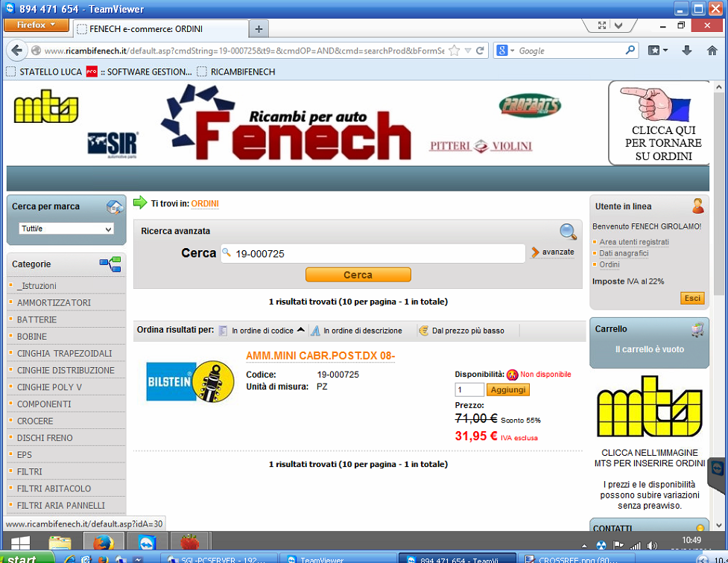Open bookmarks menu icon in toolbar

pyautogui.click(x=657, y=51)
